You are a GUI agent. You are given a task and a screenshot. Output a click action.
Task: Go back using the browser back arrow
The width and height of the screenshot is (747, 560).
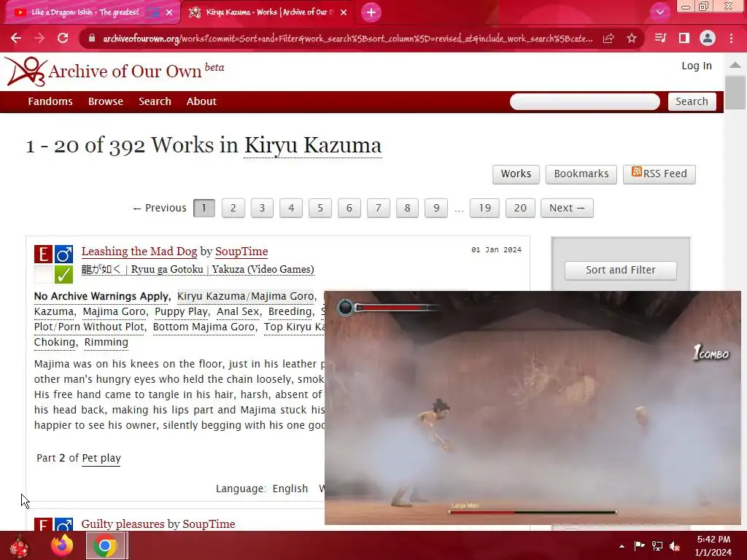click(x=16, y=38)
